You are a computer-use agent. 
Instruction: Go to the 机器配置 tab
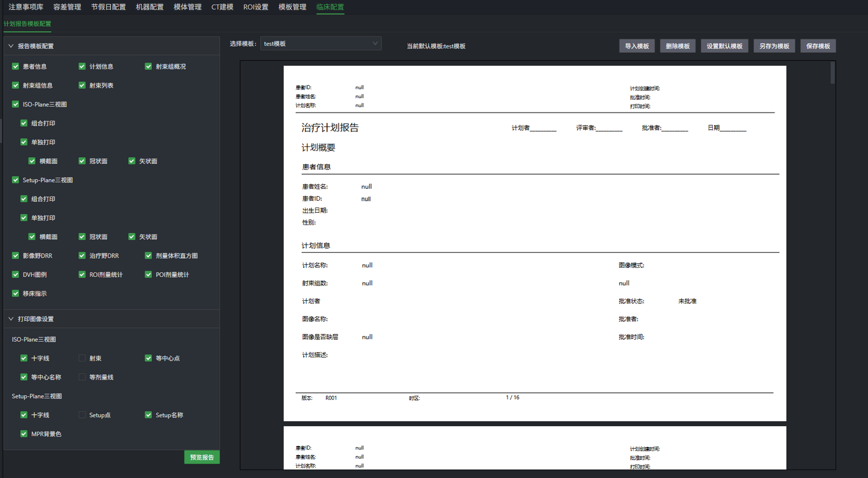[x=149, y=7]
